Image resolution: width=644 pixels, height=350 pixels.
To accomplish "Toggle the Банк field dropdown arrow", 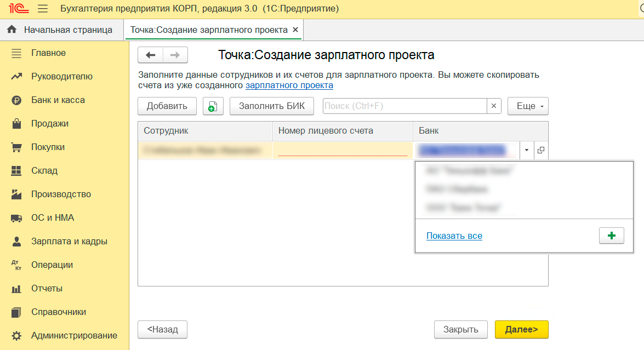I will coord(526,150).
